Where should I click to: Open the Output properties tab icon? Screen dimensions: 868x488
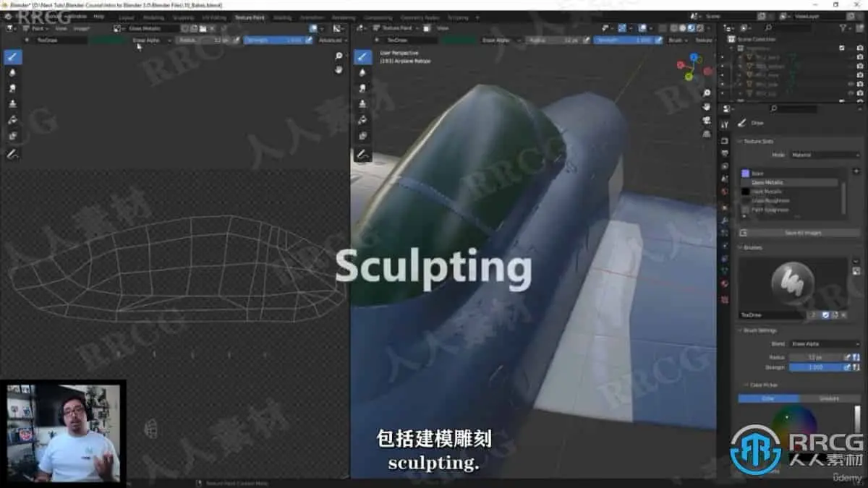point(725,153)
